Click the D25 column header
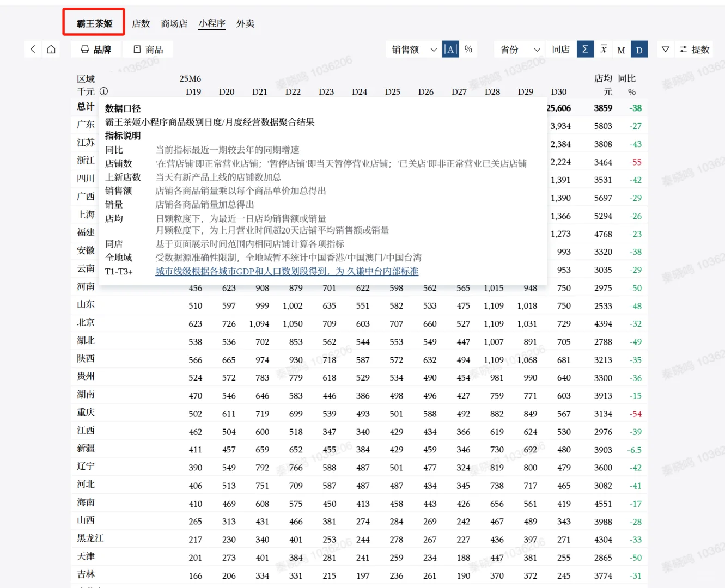 pyautogui.click(x=393, y=92)
